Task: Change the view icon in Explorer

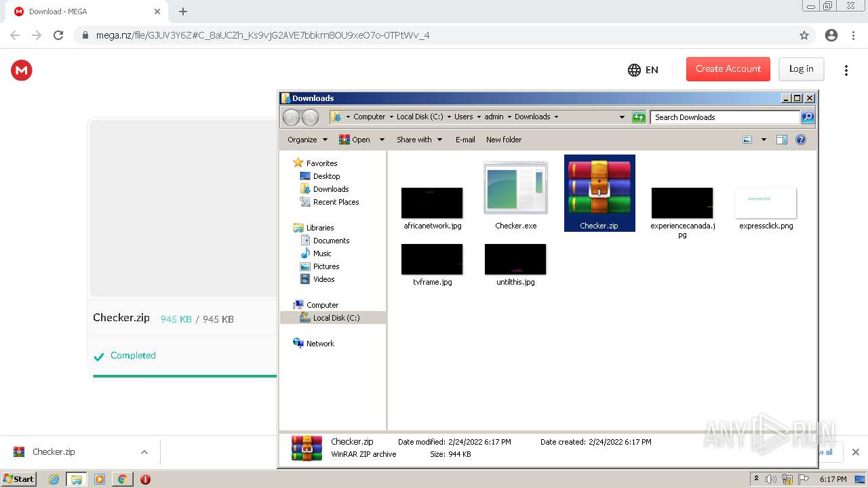Action: pos(747,140)
